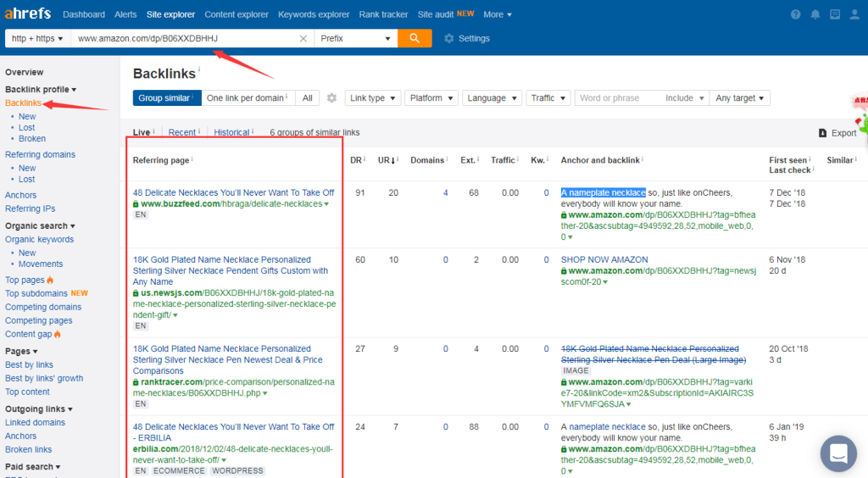Screen dimensions: 868x478
Task: Open the Include dropdown
Action: pos(685,98)
